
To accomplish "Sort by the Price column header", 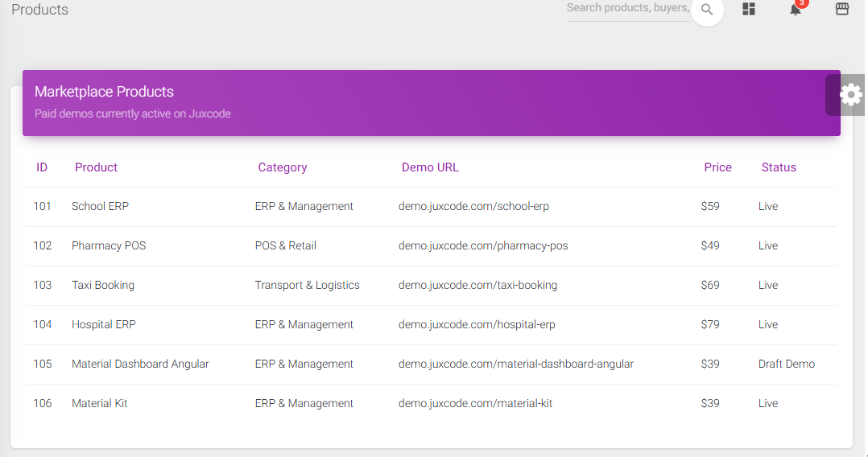I will point(717,167).
